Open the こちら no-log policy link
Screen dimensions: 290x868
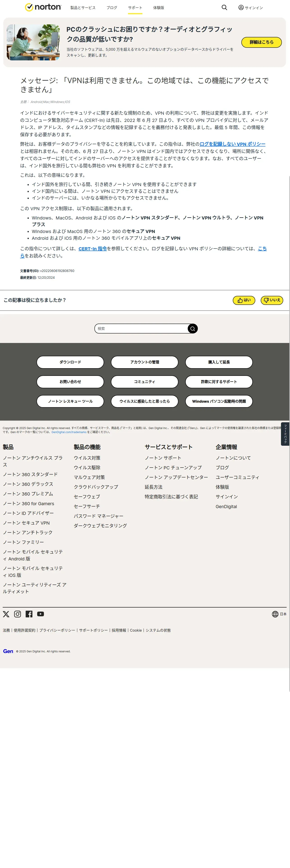262,249
